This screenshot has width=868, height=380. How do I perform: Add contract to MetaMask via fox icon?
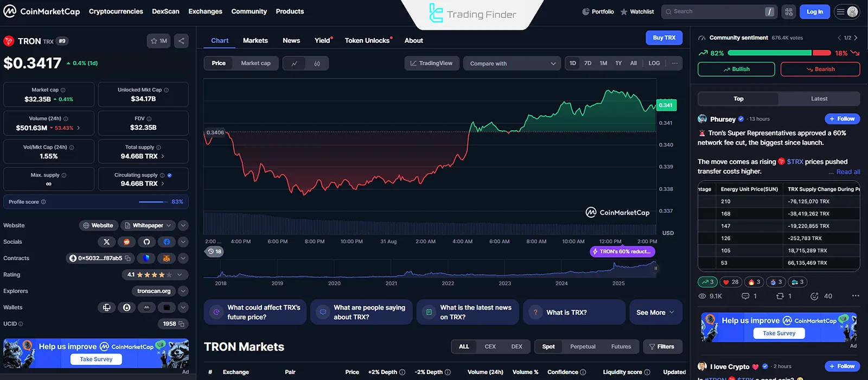(x=167, y=258)
